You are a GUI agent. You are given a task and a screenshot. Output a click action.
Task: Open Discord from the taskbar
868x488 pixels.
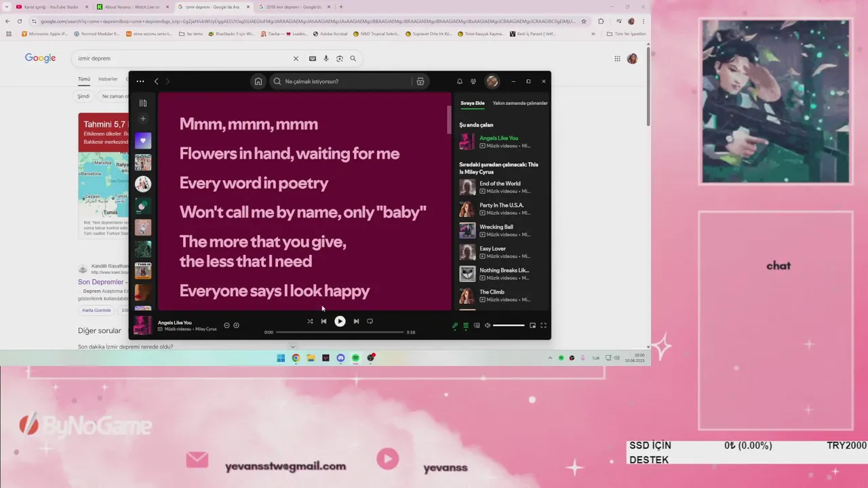[x=340, y=358]
